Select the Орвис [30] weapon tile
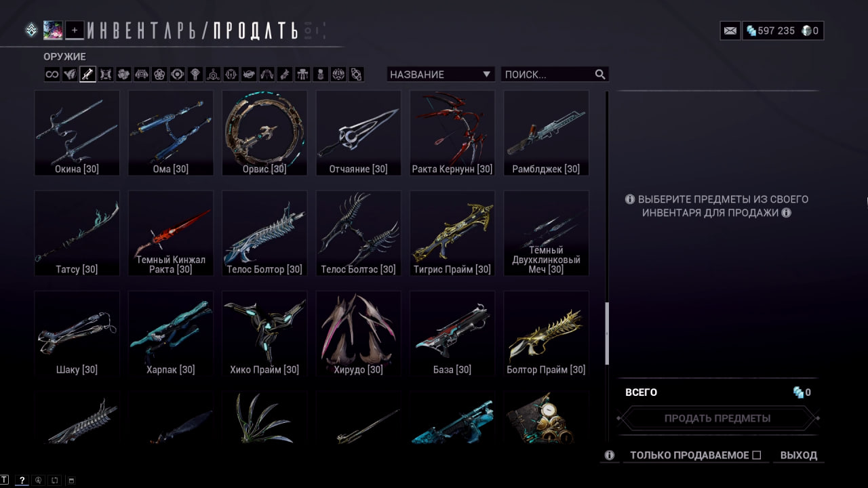 pyautogui.click(x=264, y=133)
